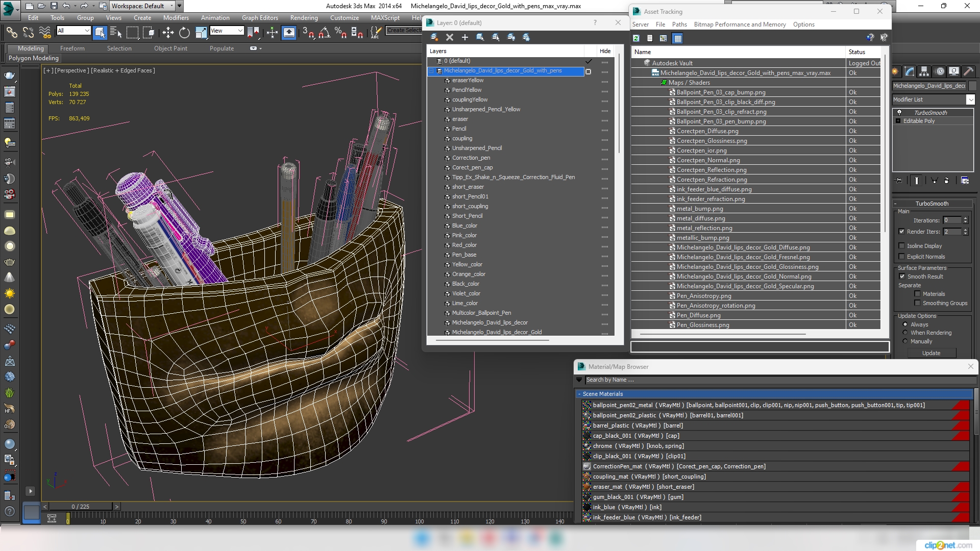Click Add Selected Objects plus icon

pyautogui.click(x=465, y=37)
